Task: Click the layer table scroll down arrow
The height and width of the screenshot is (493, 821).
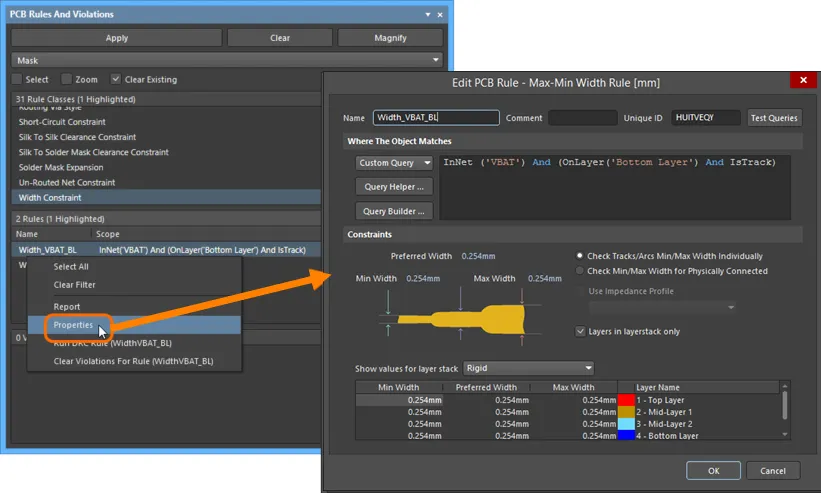Action: tap(784, 434)
